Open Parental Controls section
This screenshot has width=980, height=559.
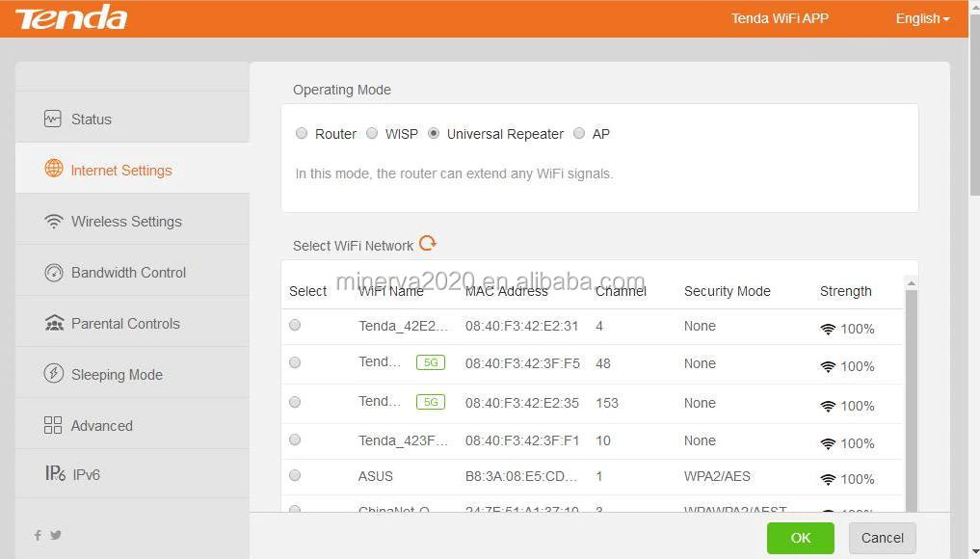click(133, 323)
